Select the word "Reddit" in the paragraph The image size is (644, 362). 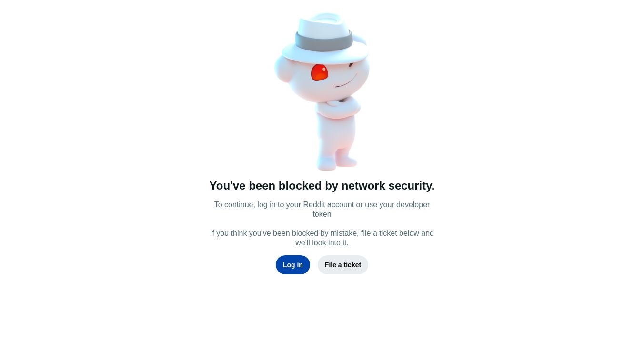[314, 205]
